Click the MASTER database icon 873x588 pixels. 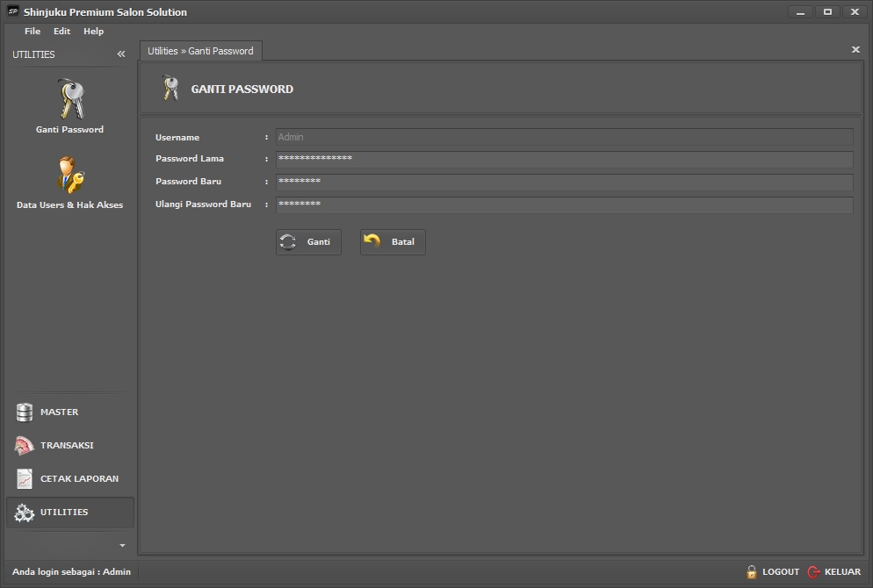point(25,412)
